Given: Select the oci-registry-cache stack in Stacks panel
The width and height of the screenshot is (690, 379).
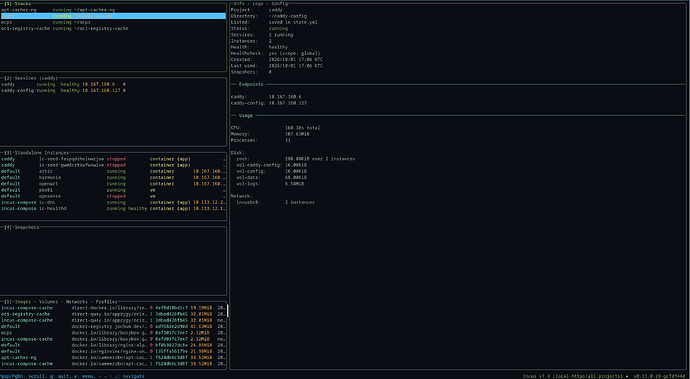Looking at the screenshot, I should pyautogui.click(x=113, y=28).
